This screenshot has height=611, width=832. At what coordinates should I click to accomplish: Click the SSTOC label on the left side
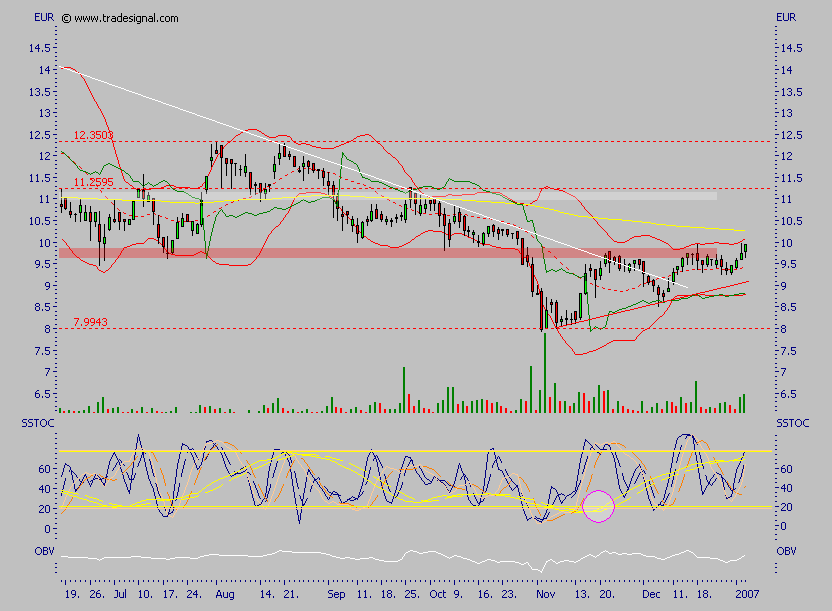click(38, 423)
